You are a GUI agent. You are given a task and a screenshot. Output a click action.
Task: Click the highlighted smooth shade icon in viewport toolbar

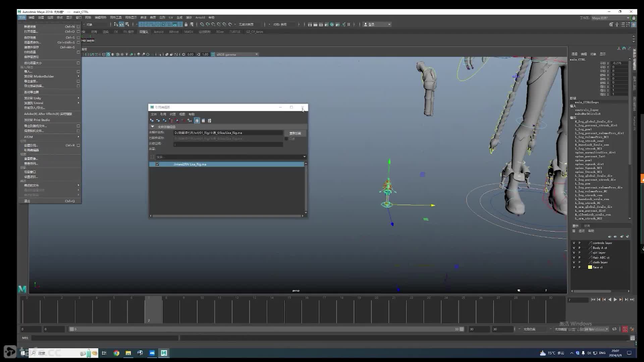(x=108, y=54)
